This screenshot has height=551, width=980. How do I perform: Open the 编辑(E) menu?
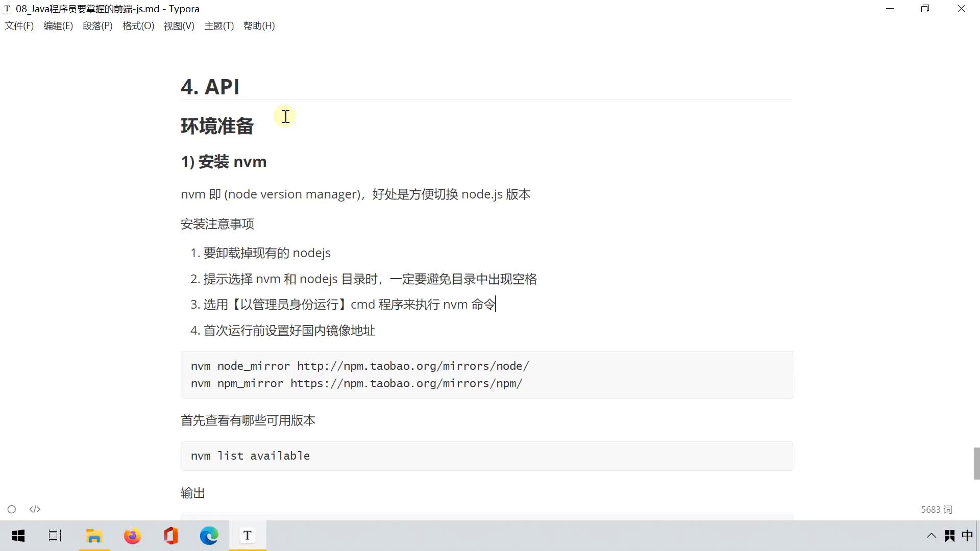[58, 26]
